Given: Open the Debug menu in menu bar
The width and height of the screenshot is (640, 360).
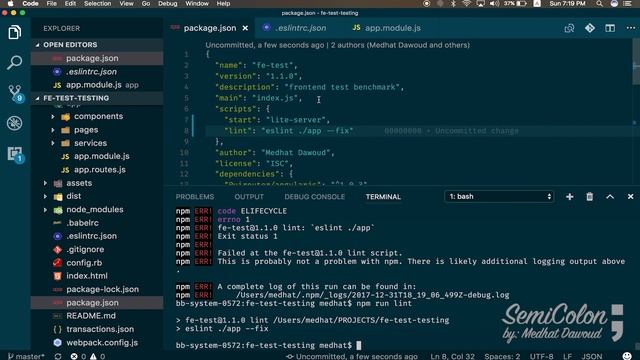Looking at the screenshot, I should click(168, 4).
